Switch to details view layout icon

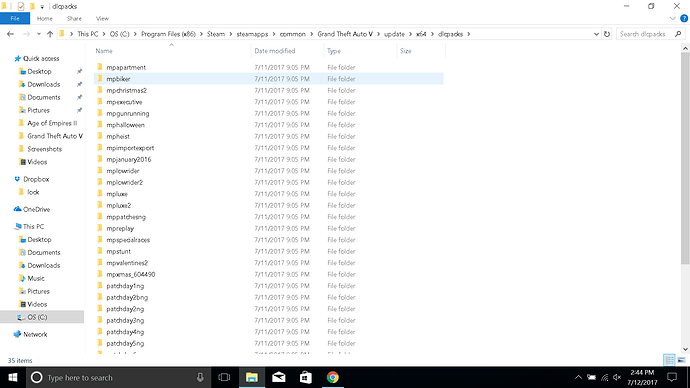(669, 360)
